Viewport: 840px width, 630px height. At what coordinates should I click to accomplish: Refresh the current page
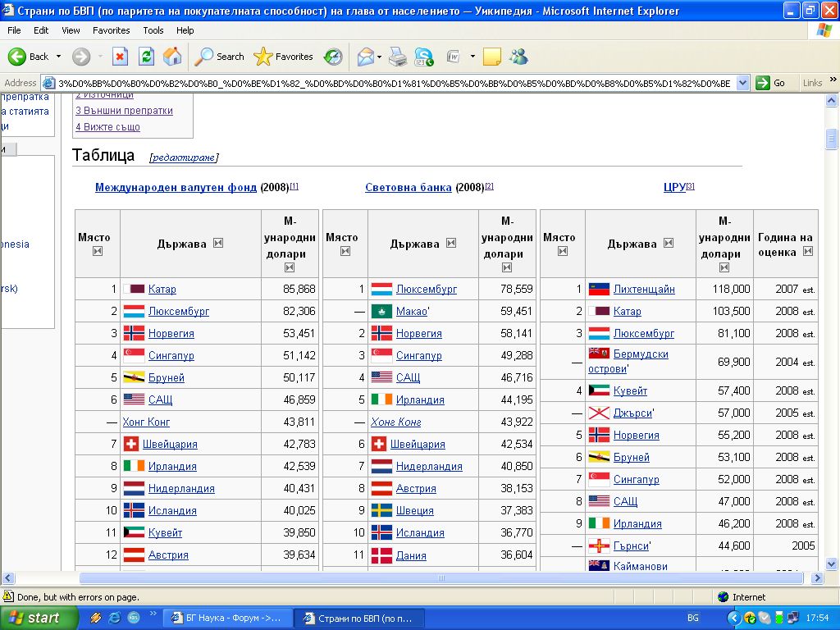[x=146, y=57]
